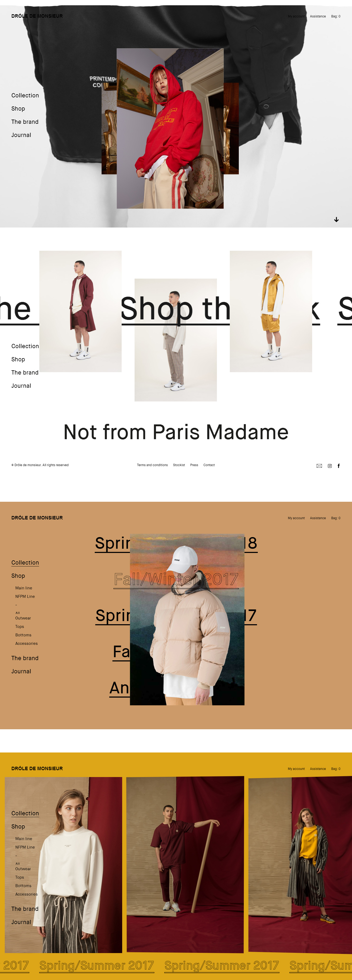
Task: Open the email envelope icon in footer
Action: pyautogui.click(x=319, y=466)
